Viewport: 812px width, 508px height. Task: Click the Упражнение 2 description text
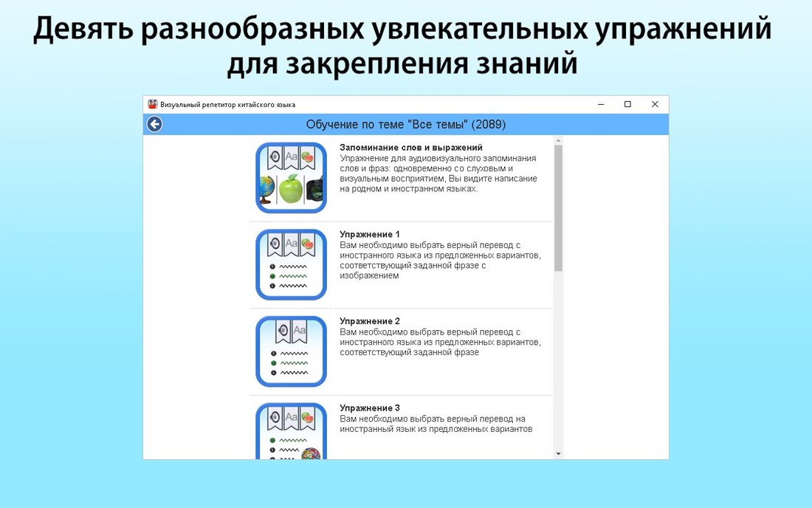click(440, 343)
